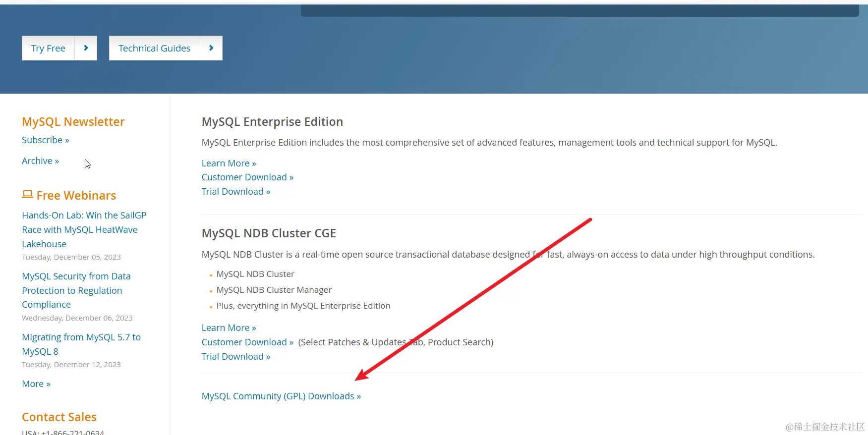Click Learn More under NDB Cluster CGE
Image resolution: width=868 pixels, height=435 pixels.
point(229,328)
